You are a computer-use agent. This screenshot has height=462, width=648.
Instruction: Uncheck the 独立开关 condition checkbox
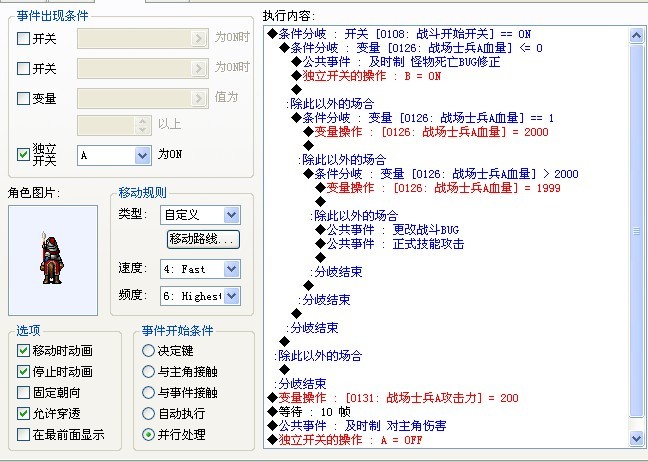point(23,155)
